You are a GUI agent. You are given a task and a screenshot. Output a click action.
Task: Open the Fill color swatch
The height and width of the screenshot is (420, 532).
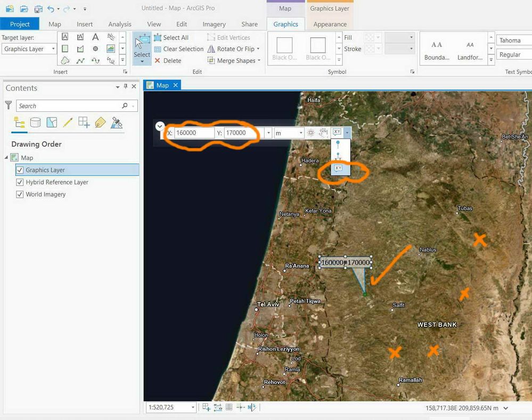370,37
